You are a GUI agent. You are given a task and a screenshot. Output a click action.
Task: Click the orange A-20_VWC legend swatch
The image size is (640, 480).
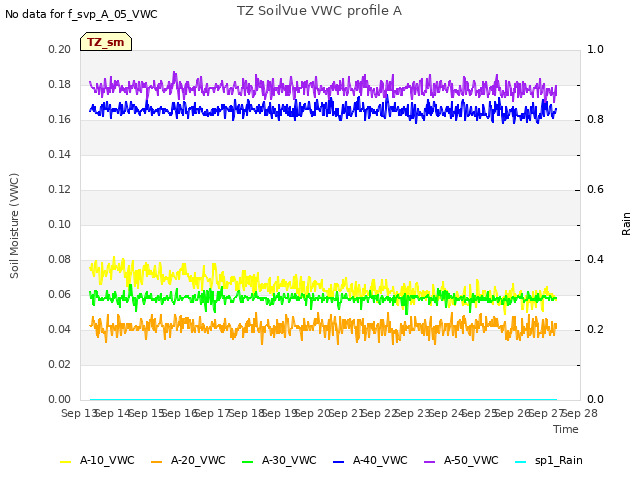(x=157, y=462)
